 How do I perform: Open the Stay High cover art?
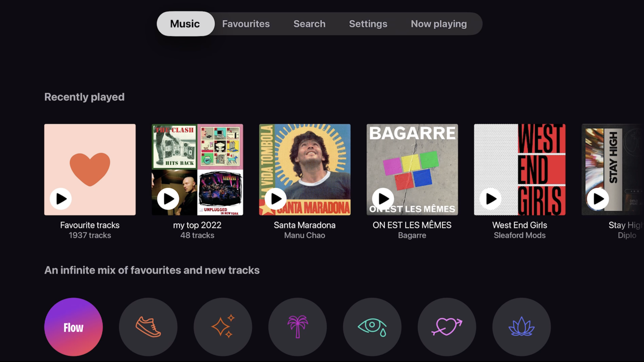click(613, 170)
